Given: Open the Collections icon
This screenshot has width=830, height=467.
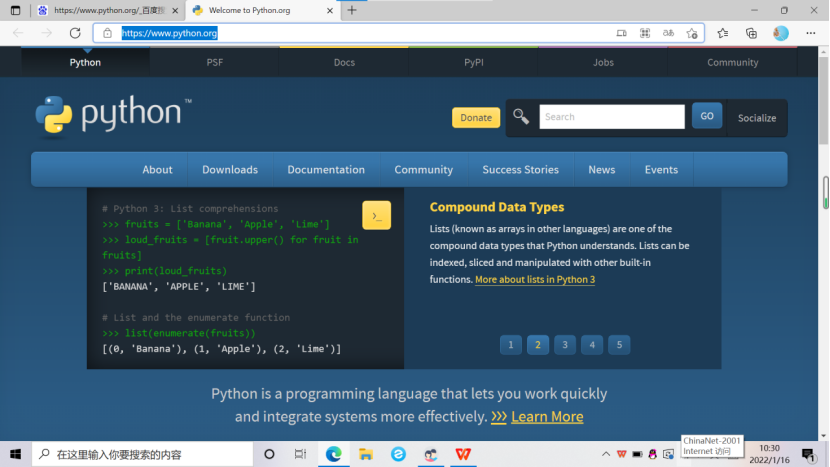Looking at the screenshot, I should [x=751, y=33].
